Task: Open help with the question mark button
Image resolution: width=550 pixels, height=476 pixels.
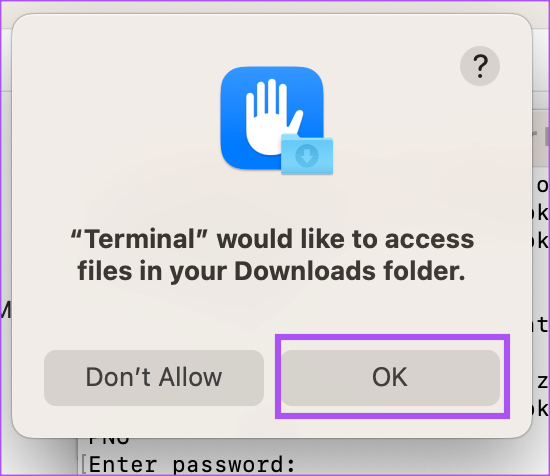Action: (x=479, y=66)
